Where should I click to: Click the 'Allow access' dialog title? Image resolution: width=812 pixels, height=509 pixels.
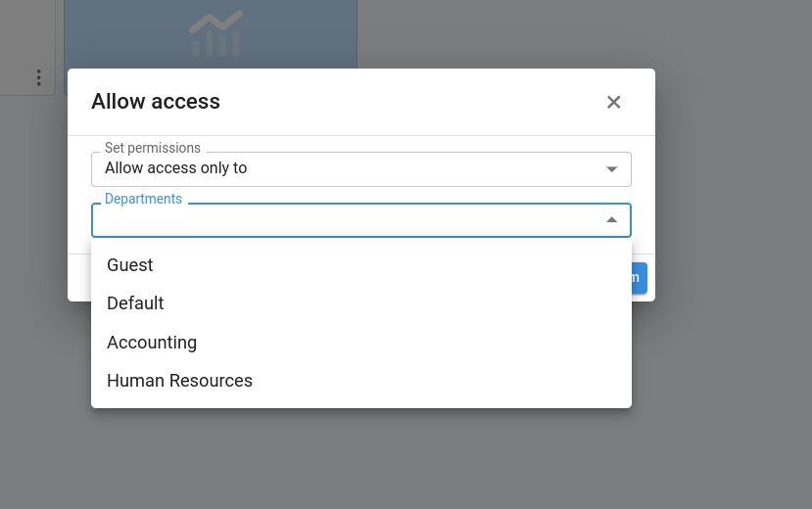(x=156, y=101)
